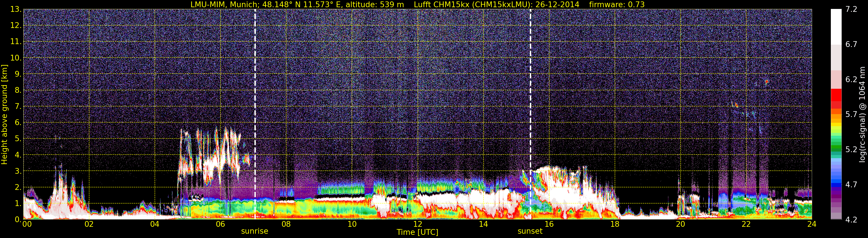Click the time tick label '08'
The image size is (868, 238).
pyautogui.click(x=286, y=224)
